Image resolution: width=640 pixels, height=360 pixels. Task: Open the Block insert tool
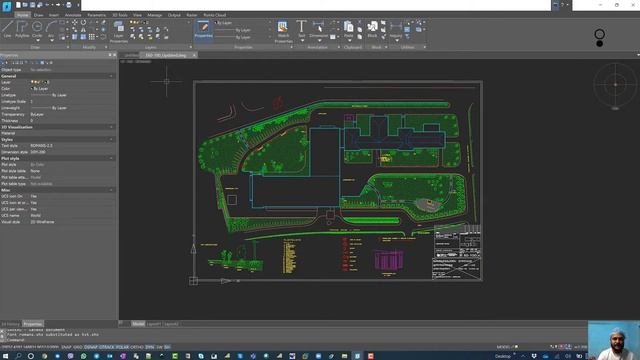pyautogui.click(x=372, y=29)
